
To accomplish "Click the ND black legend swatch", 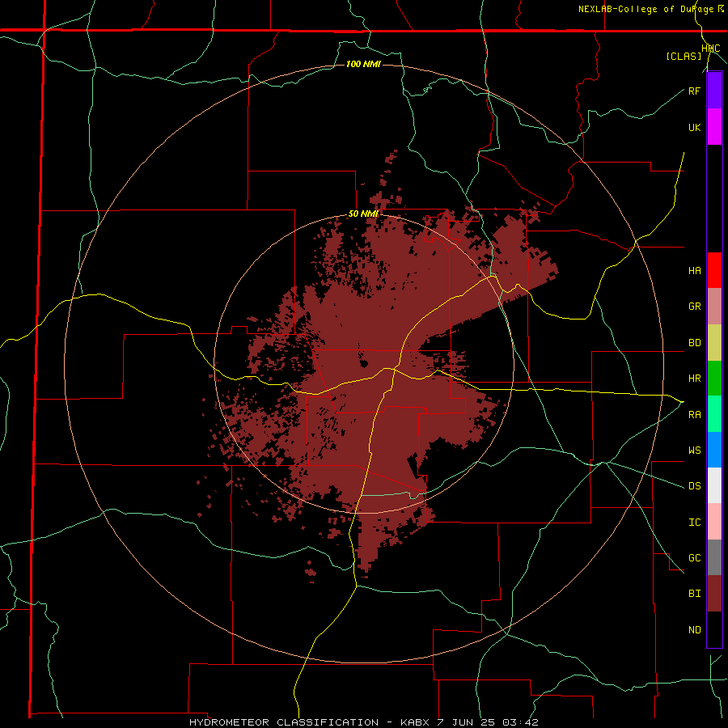I will [714, 629].
